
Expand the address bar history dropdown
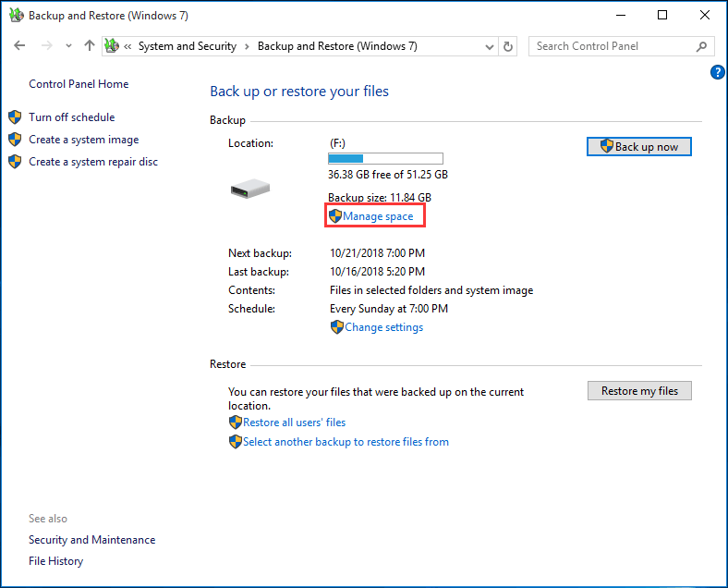point(490,46)
